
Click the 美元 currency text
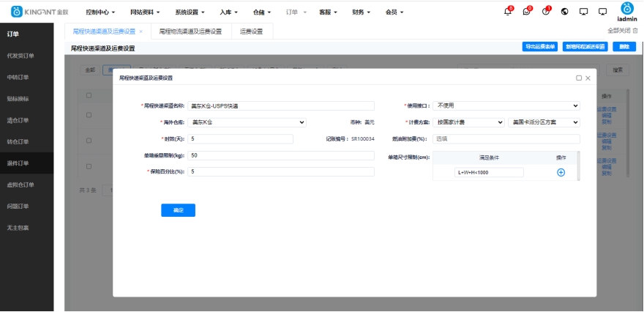(x=370, y=122)
